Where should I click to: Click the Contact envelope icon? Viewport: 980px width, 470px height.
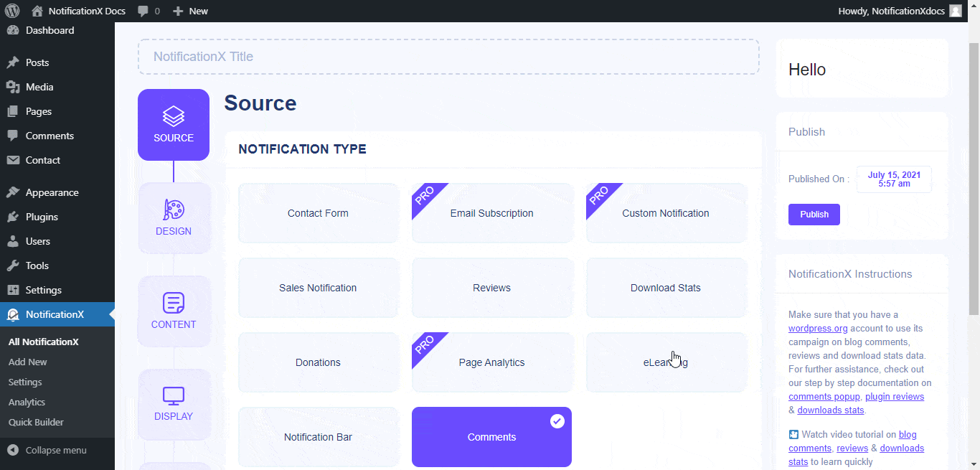pos(13,160)
